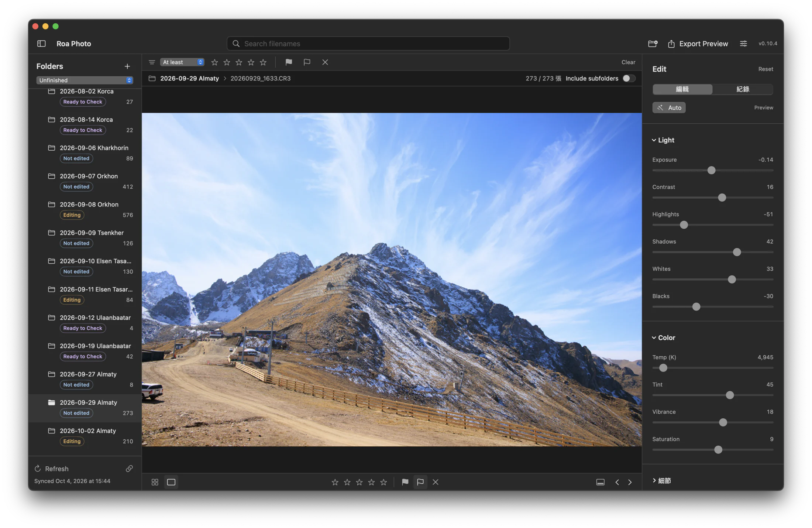Set filter to fifth star in top bar
The height and width of the screenshot is (528, 812).
pos(263,62)
